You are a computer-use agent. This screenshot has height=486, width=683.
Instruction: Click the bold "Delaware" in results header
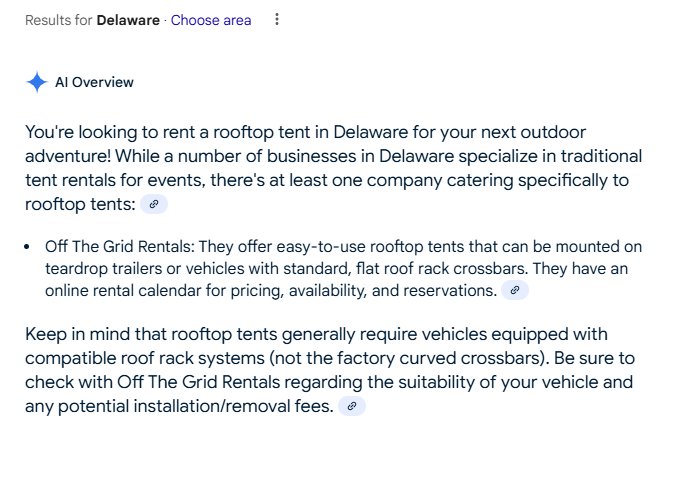click(128, 20)
